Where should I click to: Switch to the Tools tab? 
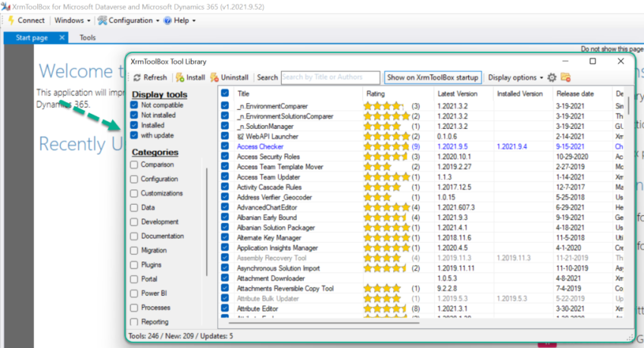pos(88,37)
